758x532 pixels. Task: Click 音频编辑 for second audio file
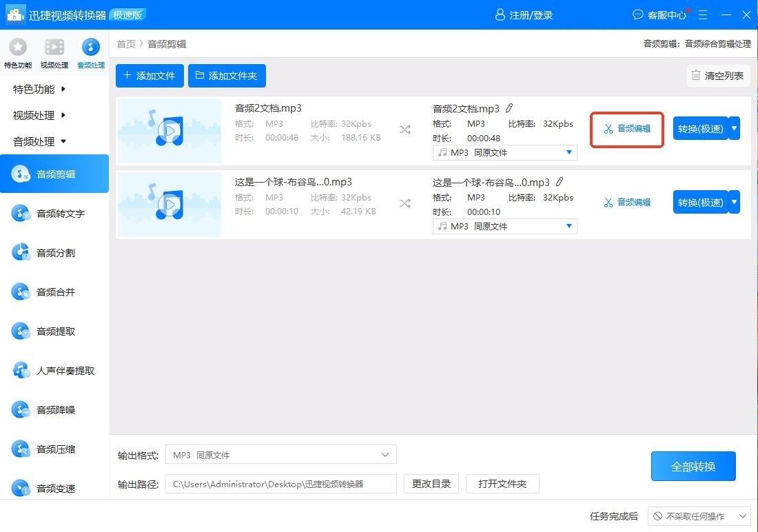(x=627, y=203)
